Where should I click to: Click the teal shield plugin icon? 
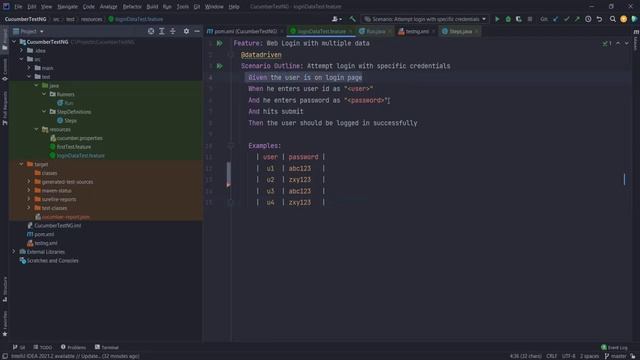point(634,19)
